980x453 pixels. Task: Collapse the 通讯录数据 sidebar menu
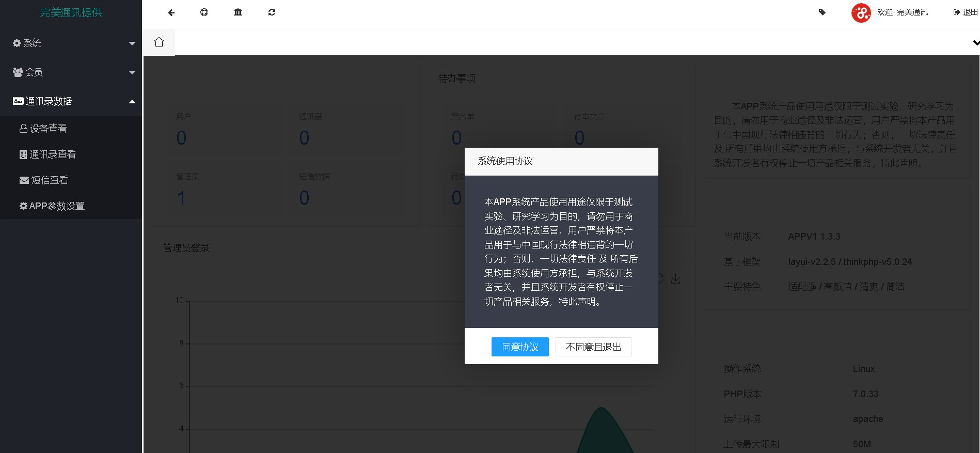[71, 101]
